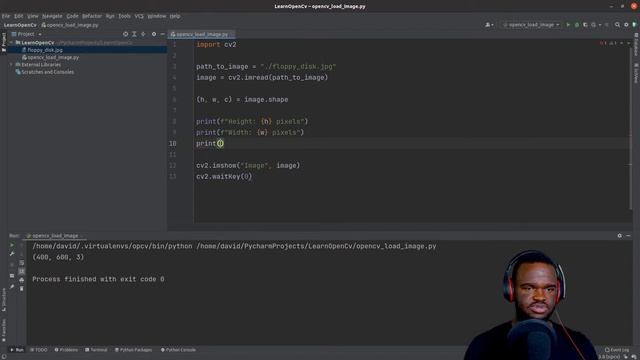Viewport: 640px width, 360px height.
Task: Expand External Libraries node
Action: (11, 64)
